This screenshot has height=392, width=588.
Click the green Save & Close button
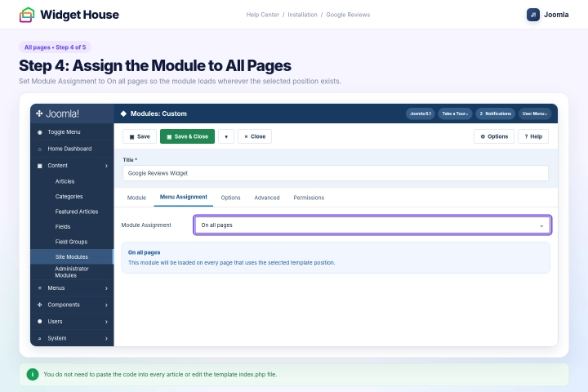pos(188,136)
